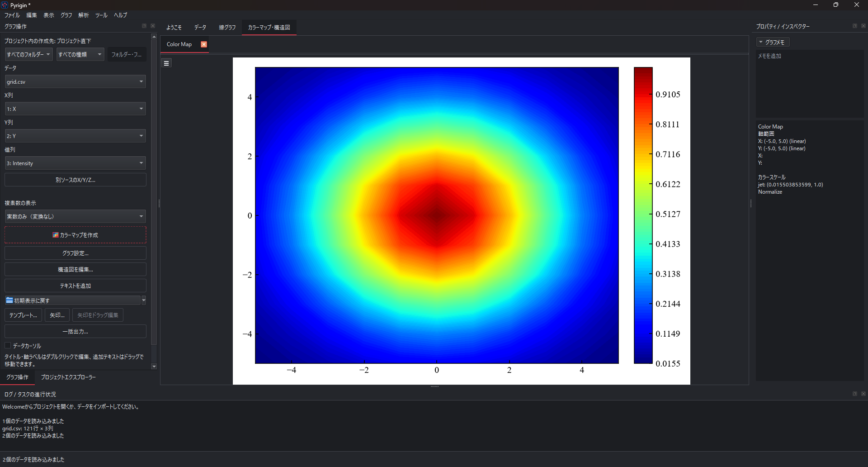Expand arrow beside 初期表示に戻す
The width and height of the screenshot is (868, 467).
[144, 300]
